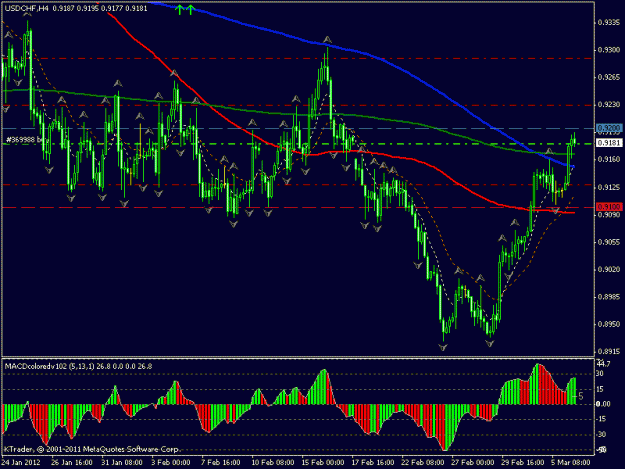Click the '31 Jan 08:00' time label
The width and height of the screenshot is (625, 469).
click(122, 463)
